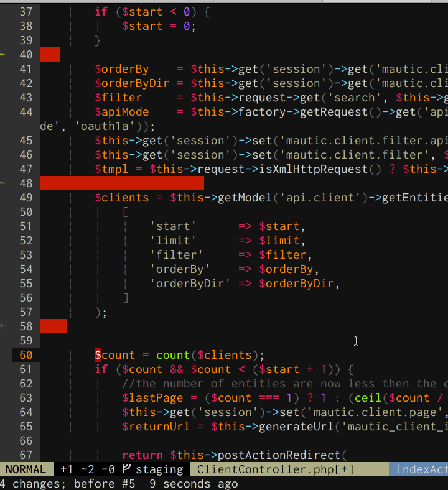Click the if keyword on line 61
Viewport: 448px width, 490px height.
[101, 369]
